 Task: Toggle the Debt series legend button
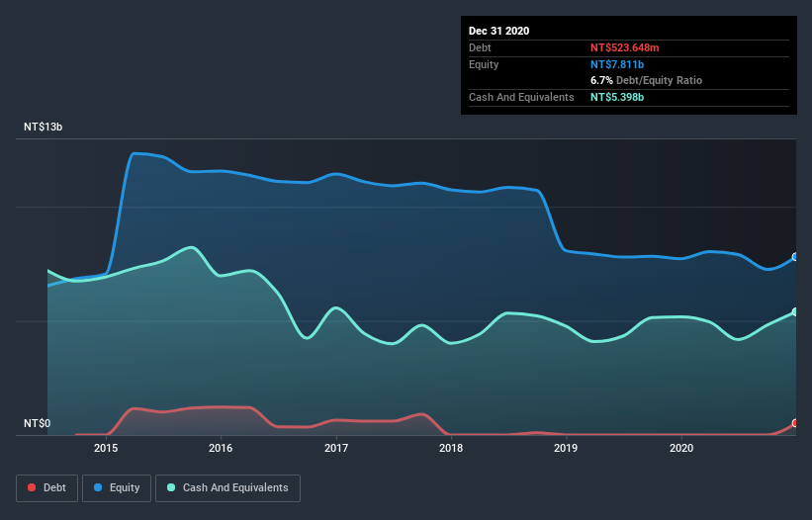pyautogui.click(x=46, y=488)
